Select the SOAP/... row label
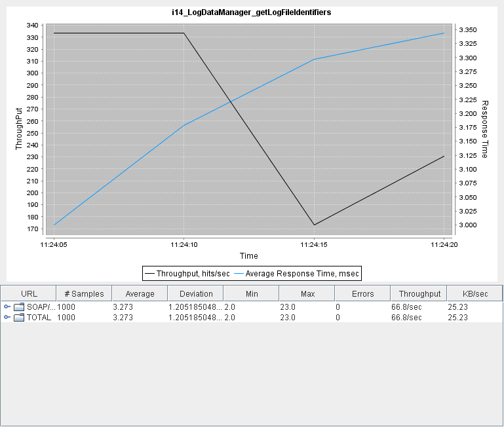This screenshot has width=504, height=427. coord(41,307)
